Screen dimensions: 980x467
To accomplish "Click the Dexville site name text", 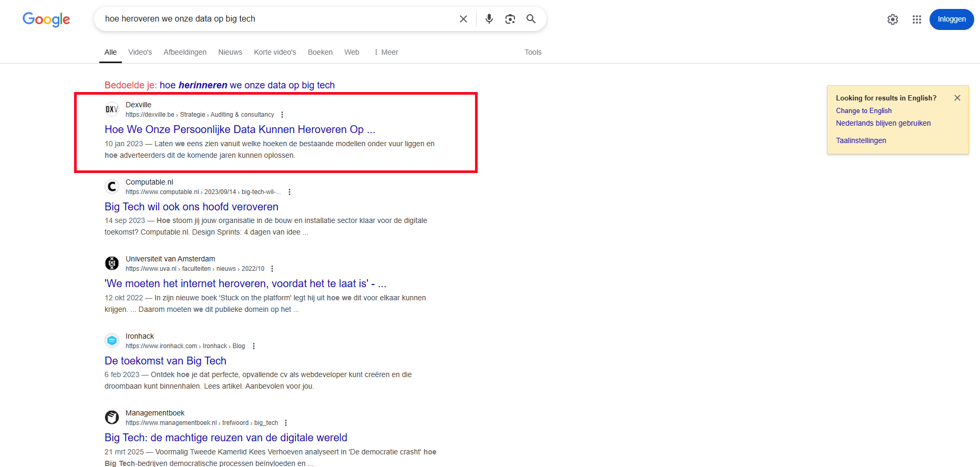I will coord(138,105).
